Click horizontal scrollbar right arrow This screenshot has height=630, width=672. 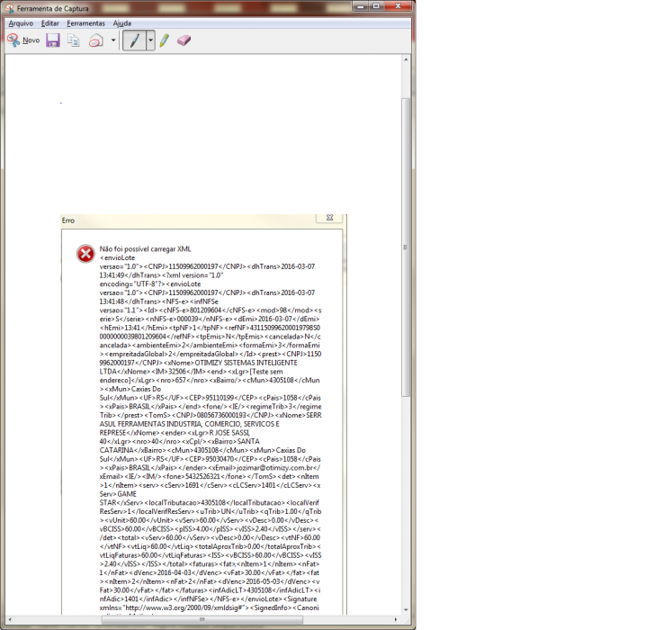[x=396, y=619]
